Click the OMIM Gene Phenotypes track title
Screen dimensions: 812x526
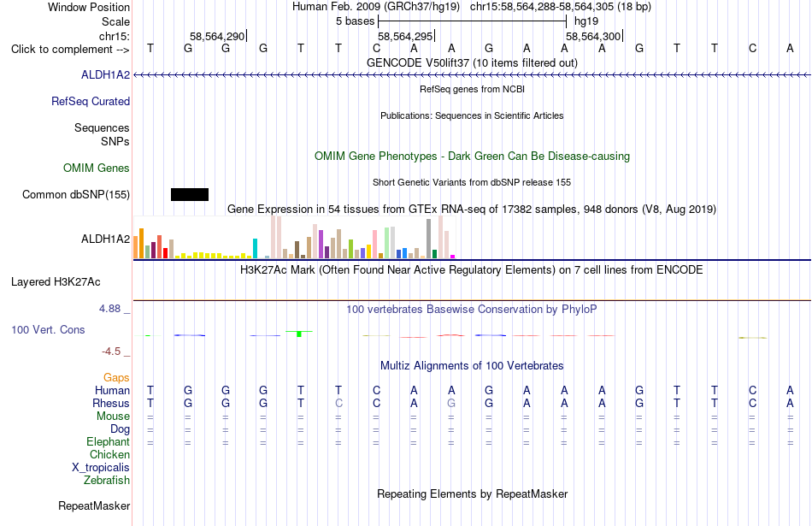[x=472, y=156]
